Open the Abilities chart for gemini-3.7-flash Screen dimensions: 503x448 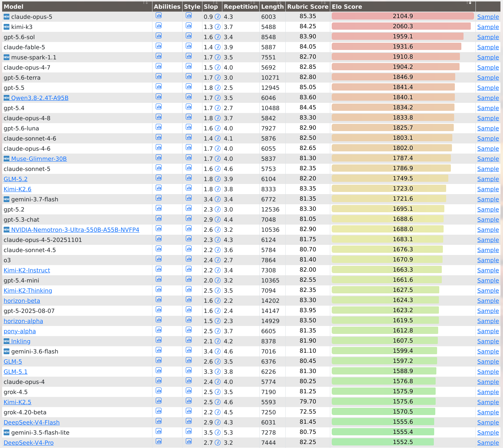(159, 198)
